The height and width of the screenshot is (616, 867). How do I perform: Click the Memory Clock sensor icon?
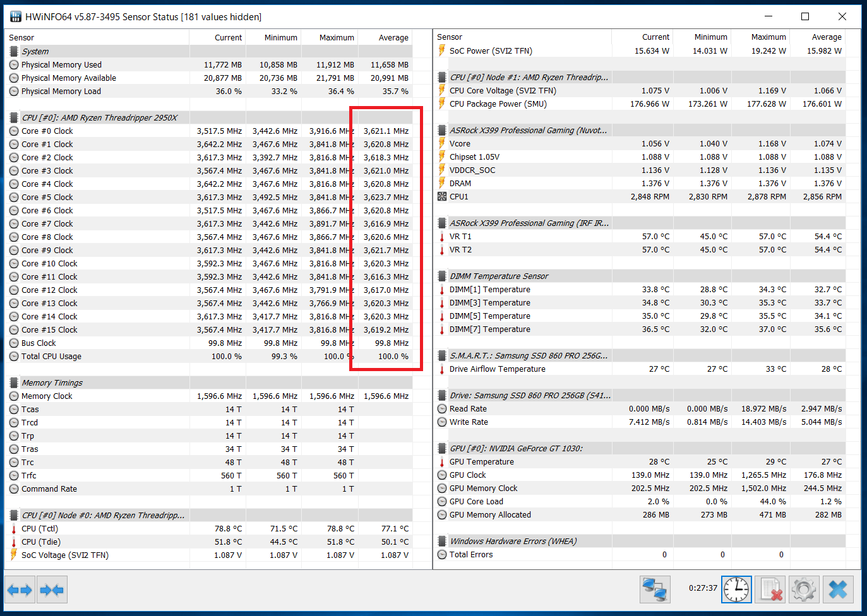(14, 396)
